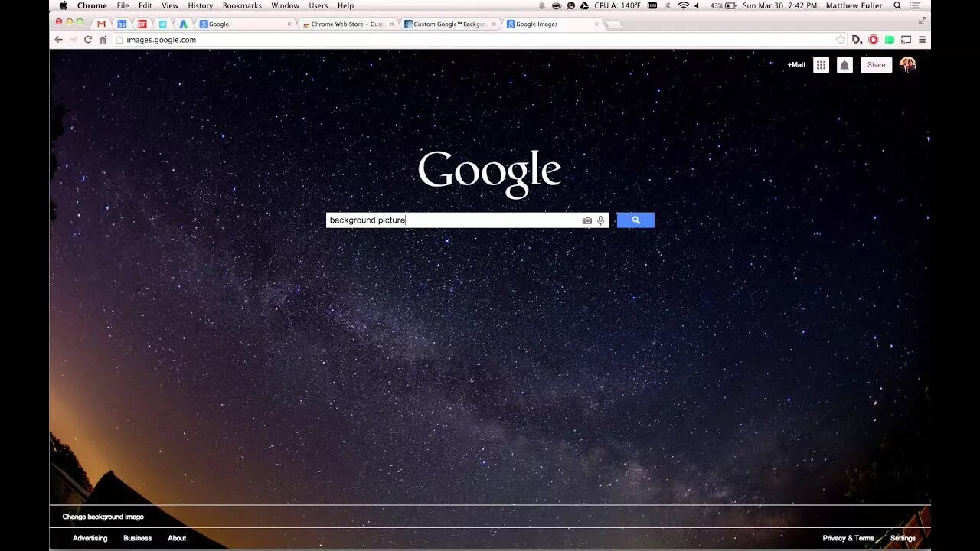Open the Chrome menu in menu bar
The width and height of the screenshot is (980, 551).
click(92, 5)
